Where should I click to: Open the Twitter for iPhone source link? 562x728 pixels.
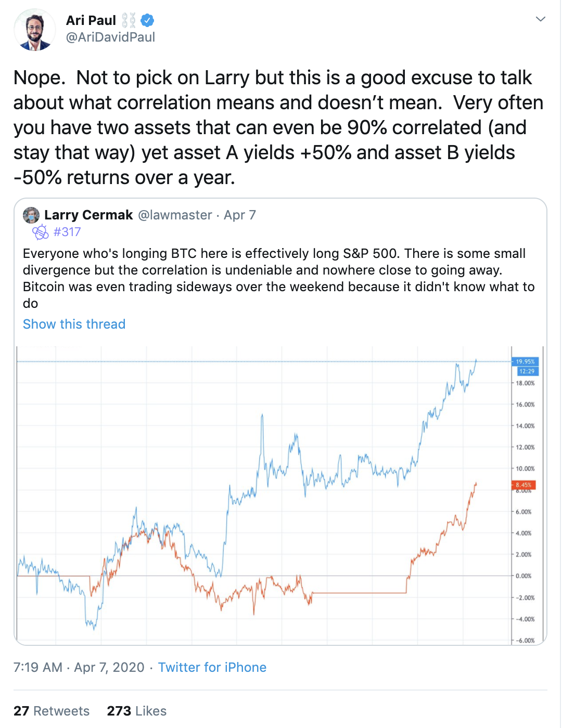coord(212,667)
